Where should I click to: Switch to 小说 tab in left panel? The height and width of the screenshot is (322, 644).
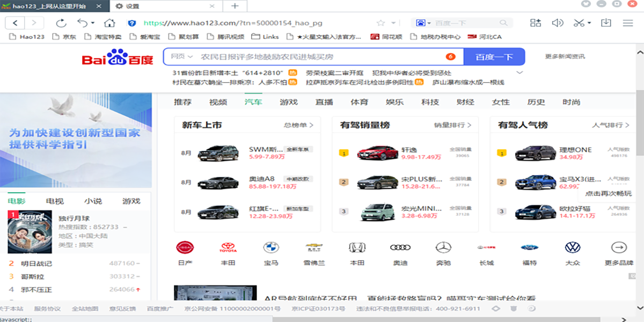tap(93, 201)
